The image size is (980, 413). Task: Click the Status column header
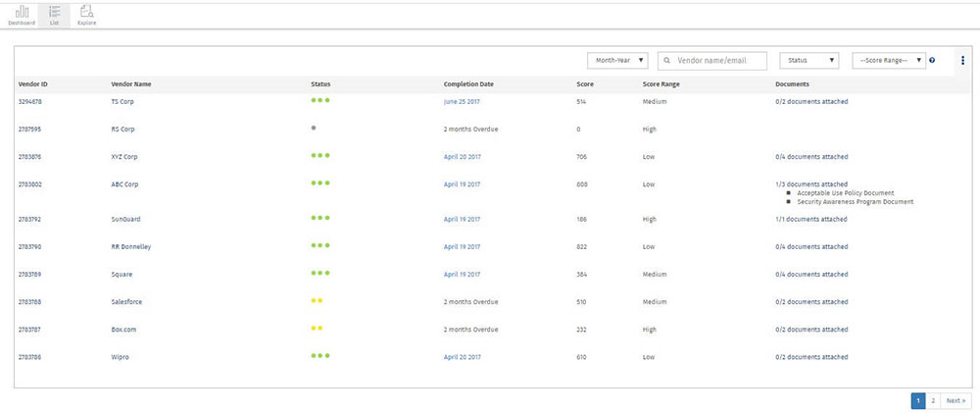[x=320, y=83]
